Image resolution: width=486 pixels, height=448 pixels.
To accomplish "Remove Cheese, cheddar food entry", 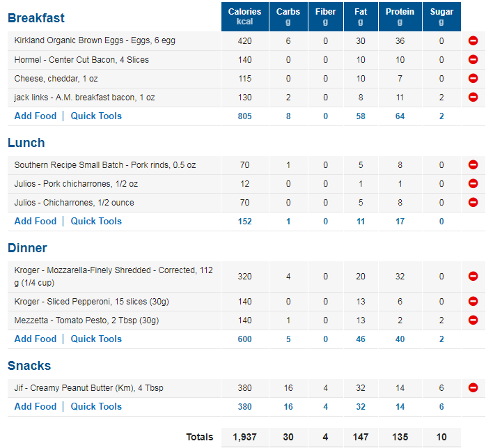I will click(473, 78).
